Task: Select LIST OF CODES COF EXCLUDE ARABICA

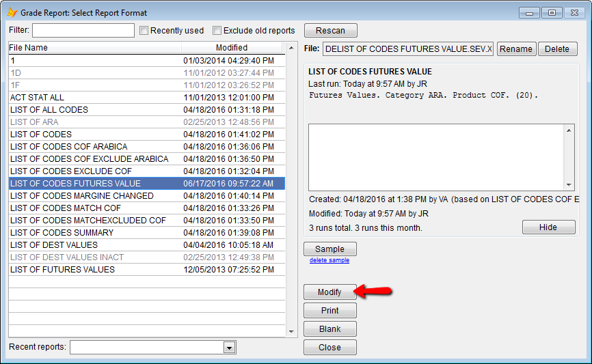Action: pos(147,159)
